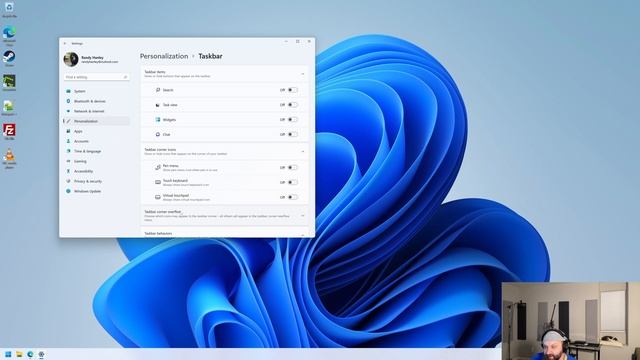Switch on the Virtual touchpad toggle

coord(293,197)
